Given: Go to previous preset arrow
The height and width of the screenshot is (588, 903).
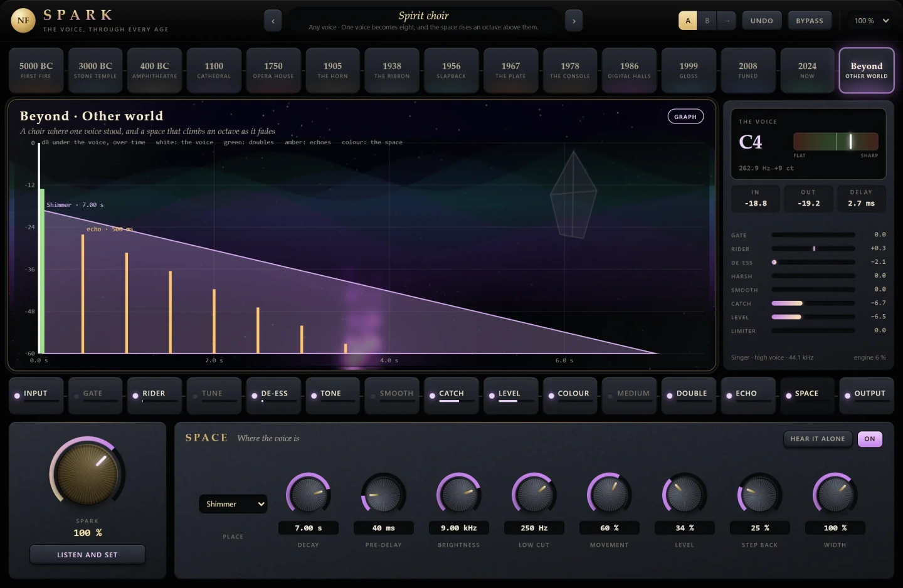Looking at the screenshot, I should (x=273, y=21).
